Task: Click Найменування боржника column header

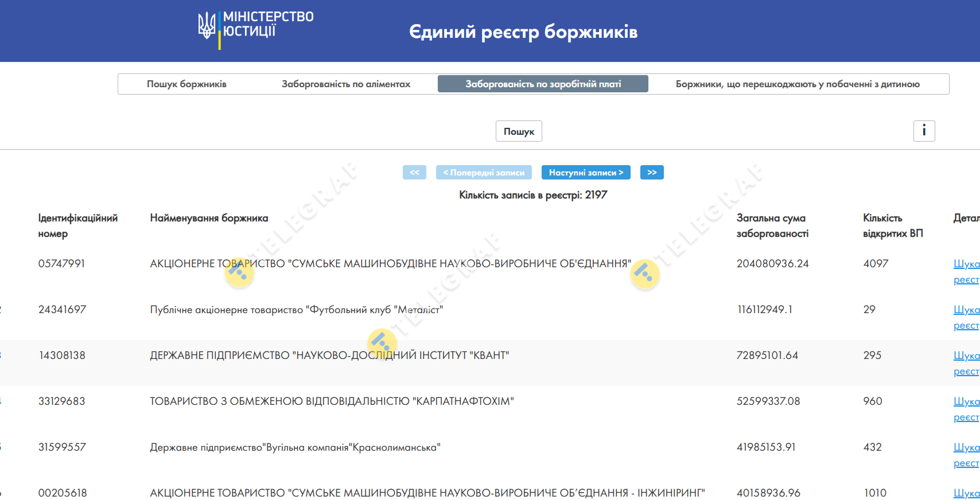Action: (x=209, y=218)
